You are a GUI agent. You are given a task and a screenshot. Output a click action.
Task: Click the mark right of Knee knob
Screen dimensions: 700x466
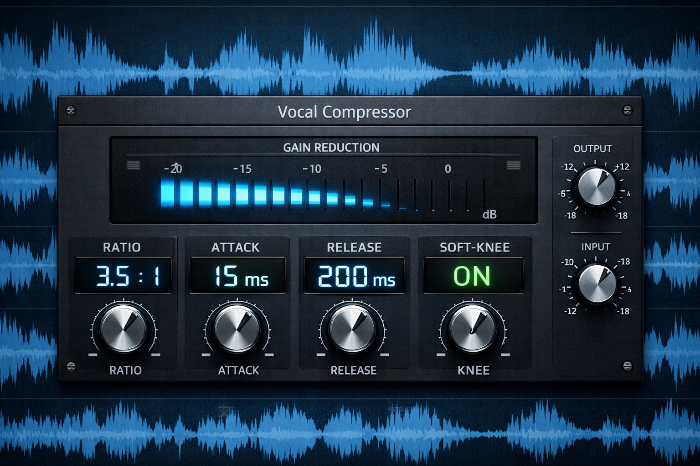pyautogui.click(x=505, y=355)
